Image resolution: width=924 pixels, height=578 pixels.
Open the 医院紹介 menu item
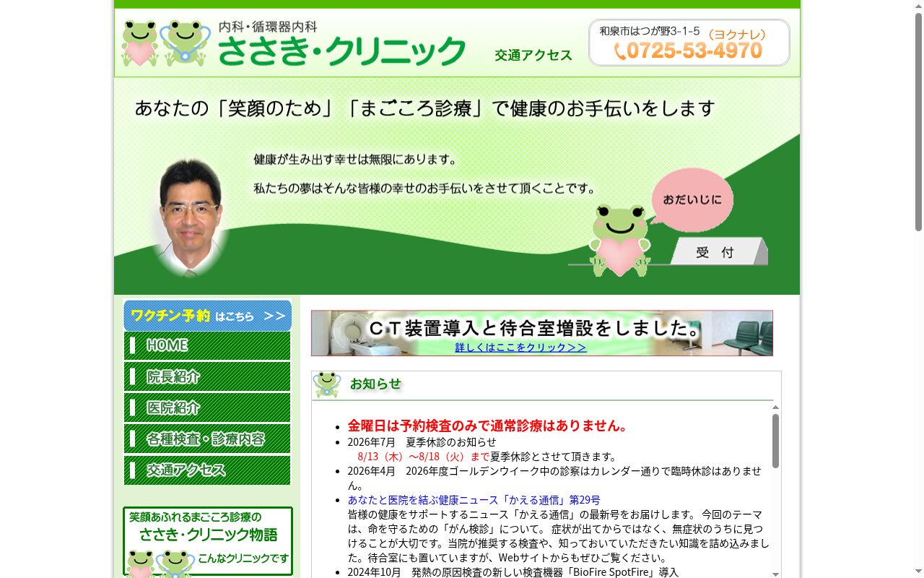(x=207, y=407)
